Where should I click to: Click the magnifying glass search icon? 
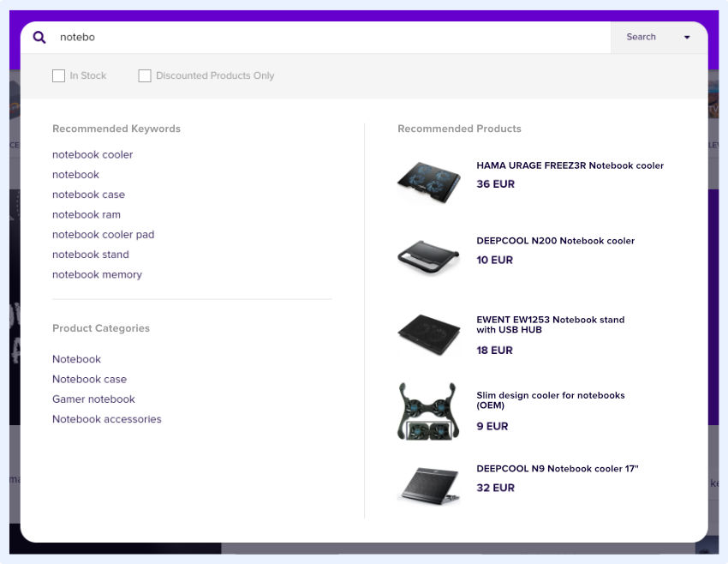(39, 37)
